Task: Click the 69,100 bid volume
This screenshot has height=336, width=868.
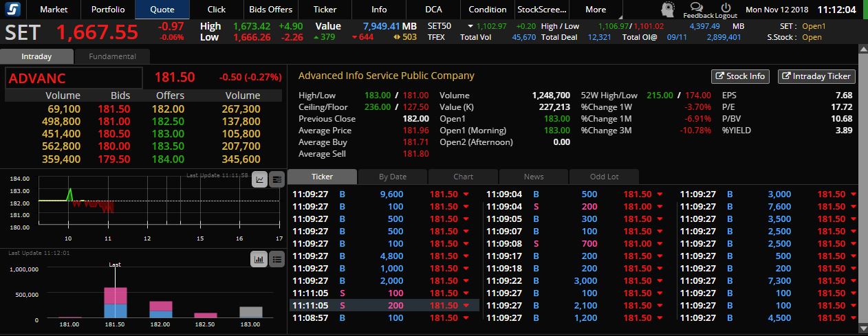Action: click(x=64, y=109)
